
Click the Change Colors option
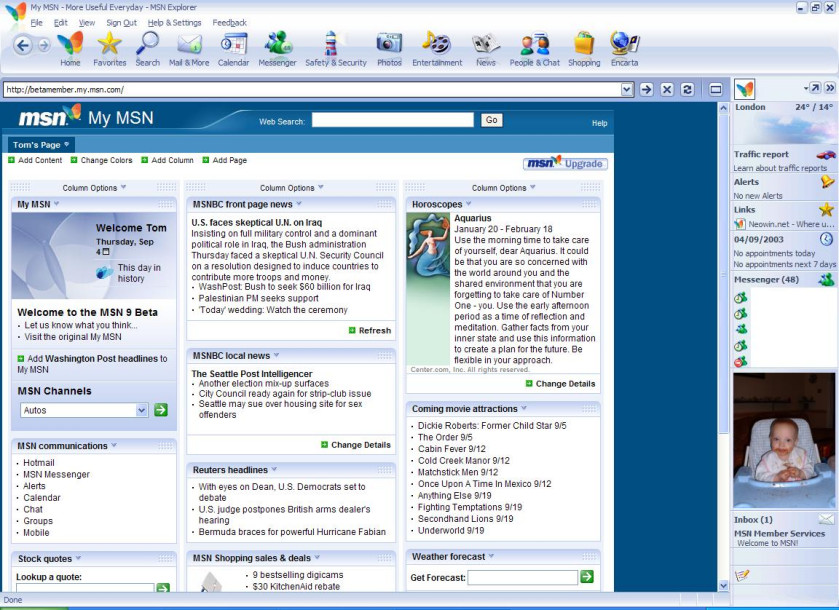click(106, 160)
